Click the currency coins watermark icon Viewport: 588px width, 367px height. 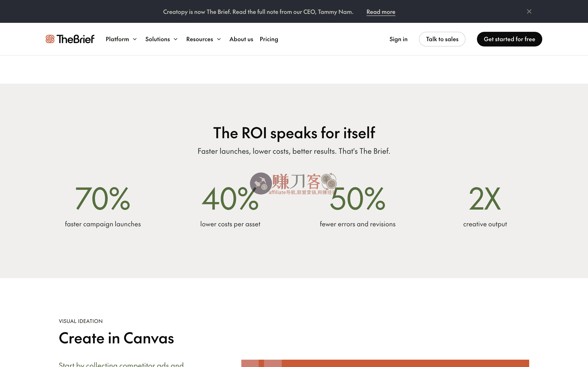tap(329, 181)
